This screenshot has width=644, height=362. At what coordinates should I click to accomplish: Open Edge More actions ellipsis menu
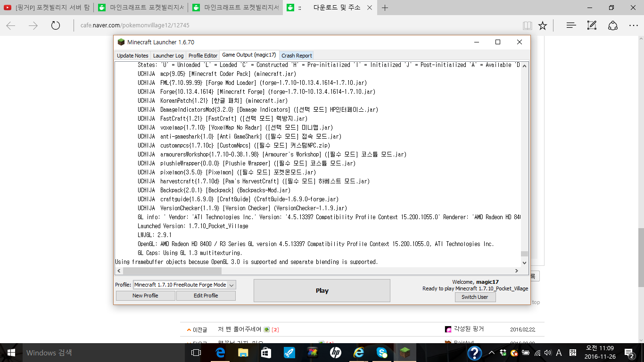tap(634, 25)
